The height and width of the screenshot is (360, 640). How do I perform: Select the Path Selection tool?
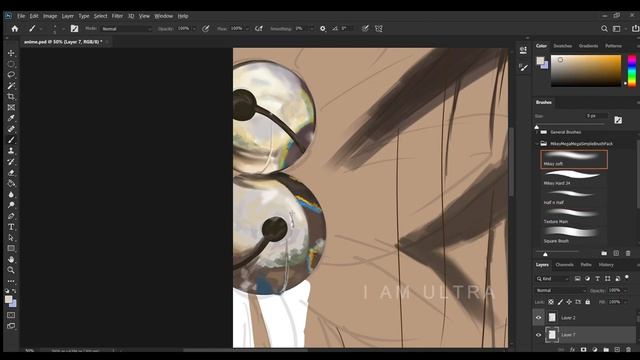pyautogui.click(x=11, y=238)
